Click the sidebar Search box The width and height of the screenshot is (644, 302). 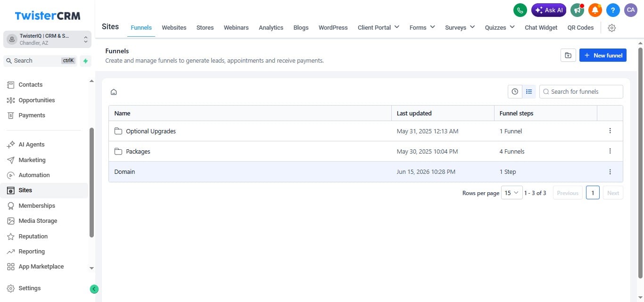[40, 61]
